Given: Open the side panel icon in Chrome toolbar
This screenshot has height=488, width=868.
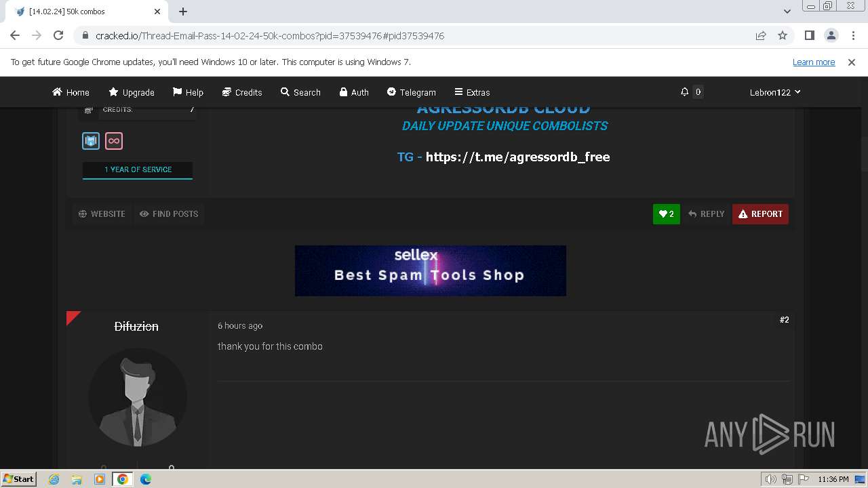Looking at the screenshot, I should [809, 35].
